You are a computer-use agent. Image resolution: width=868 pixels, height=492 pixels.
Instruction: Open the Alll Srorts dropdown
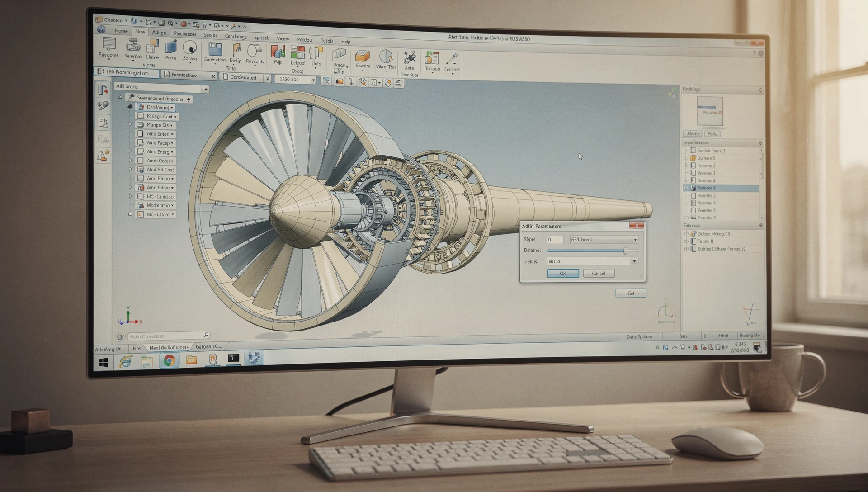pyautogui.click(x=206, y=89)
